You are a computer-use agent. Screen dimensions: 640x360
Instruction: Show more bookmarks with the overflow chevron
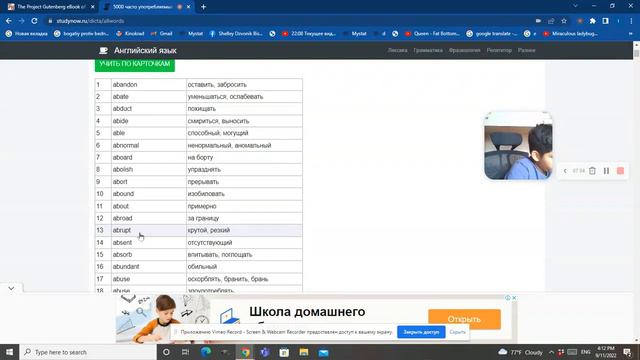click(631, 33)
